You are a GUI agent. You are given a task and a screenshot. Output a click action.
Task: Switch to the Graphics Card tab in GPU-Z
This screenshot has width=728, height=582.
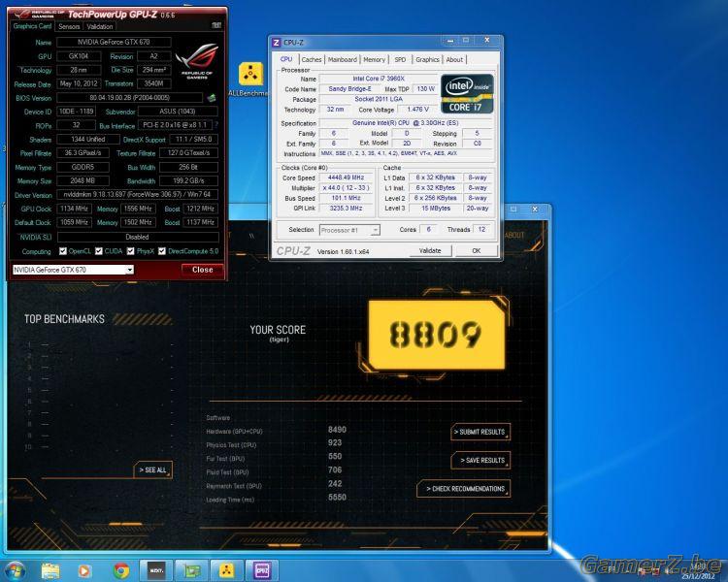32,26
